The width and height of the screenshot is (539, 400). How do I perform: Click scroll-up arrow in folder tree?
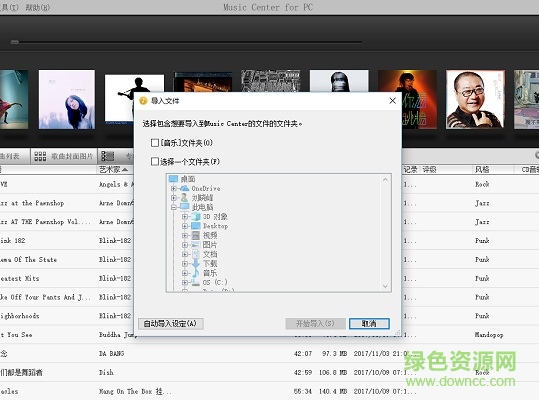[385, 179]
